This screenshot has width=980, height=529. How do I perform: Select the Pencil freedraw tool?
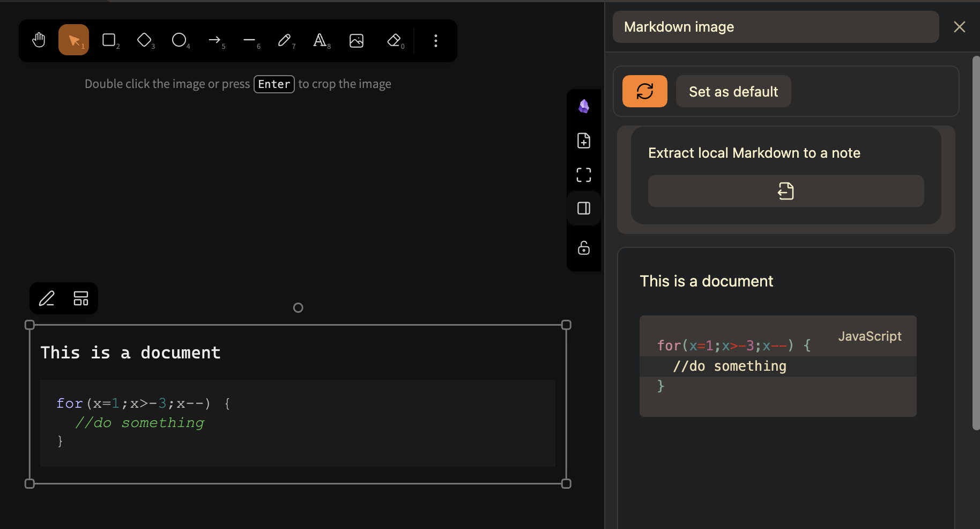pyautogui.click(x=285, y=40)
